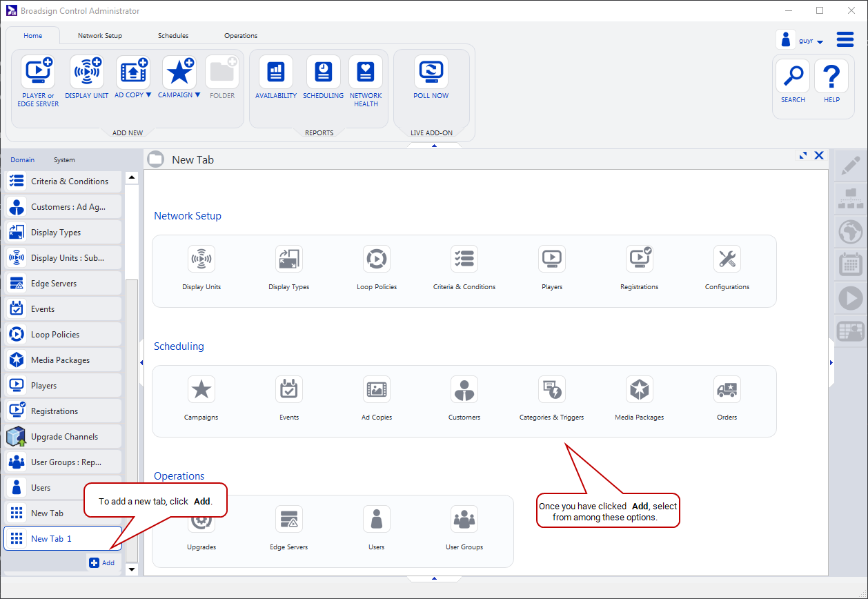The image size is (868, 599).
Task: Toggle the bottom panel arrow handle
Action: (x=434, y=578)
